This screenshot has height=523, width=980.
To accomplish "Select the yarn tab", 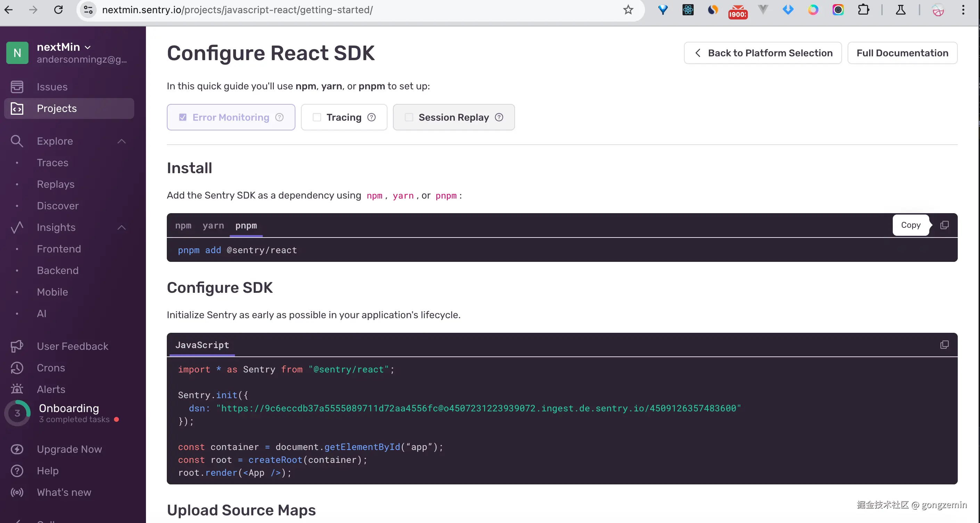I will (213, 225).
